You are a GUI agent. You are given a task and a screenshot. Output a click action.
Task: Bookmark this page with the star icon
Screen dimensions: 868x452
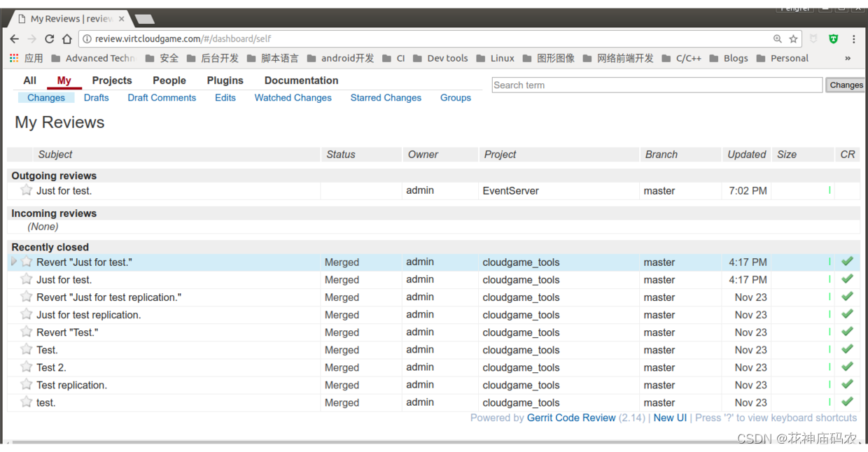(793, 39)
